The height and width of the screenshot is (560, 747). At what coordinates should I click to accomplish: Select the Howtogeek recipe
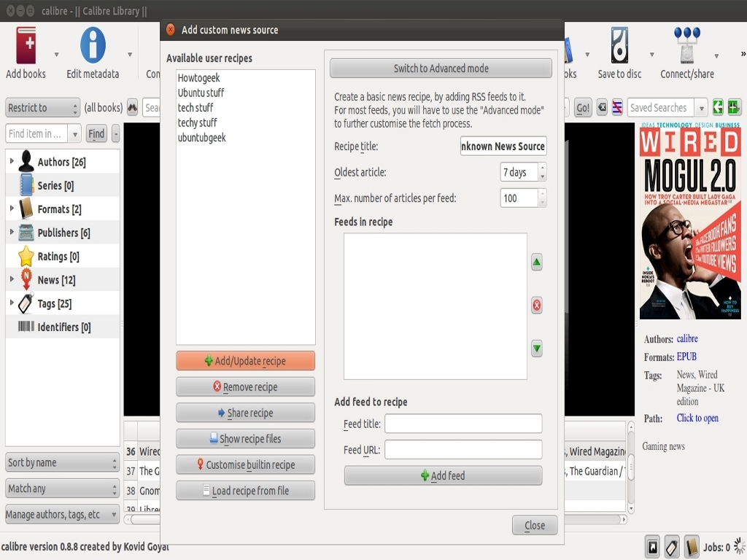pos(198,77)
